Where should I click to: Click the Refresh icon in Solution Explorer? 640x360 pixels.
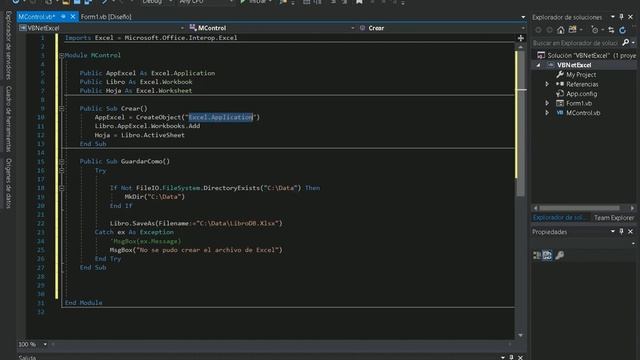point(622,30)
